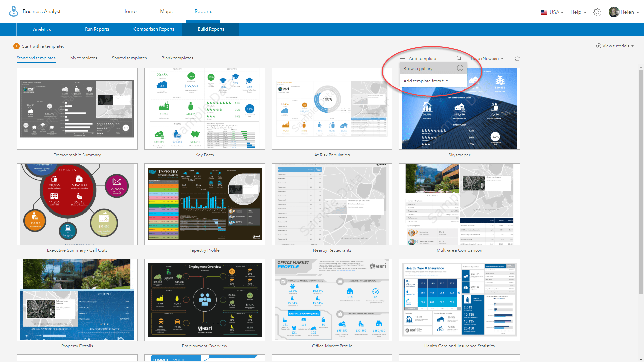644x362 pixels.
Task: Click the search templates magnifier icon
Action: (x=459, y=58)
